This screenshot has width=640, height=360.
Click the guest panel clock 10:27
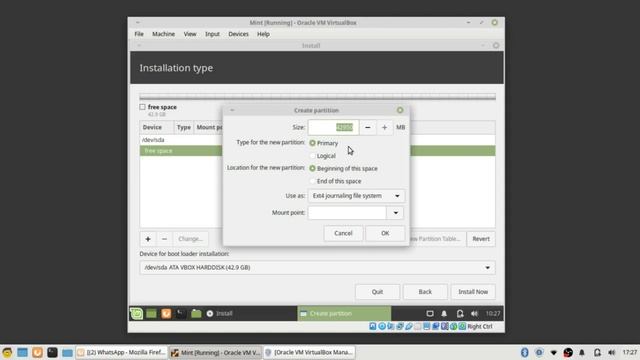(493, 313)
